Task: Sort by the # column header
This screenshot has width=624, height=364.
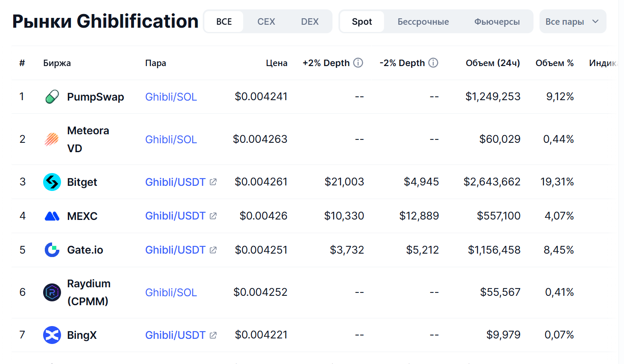Action: (22, 63)
